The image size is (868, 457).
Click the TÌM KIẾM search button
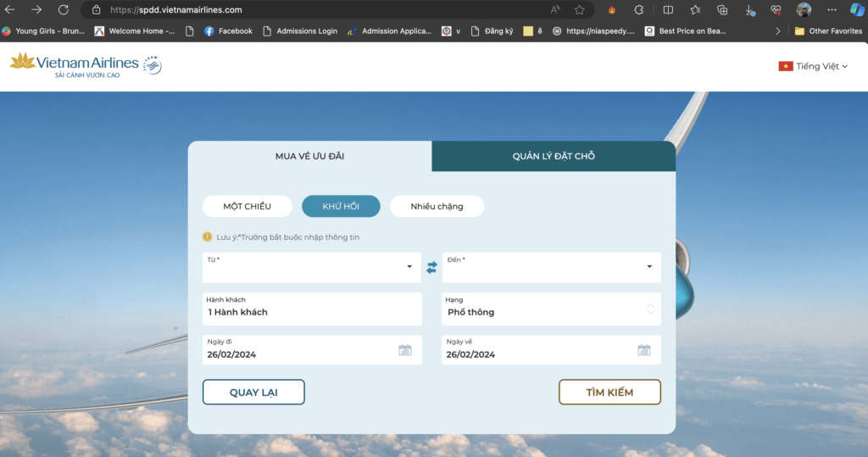[609, 393]
